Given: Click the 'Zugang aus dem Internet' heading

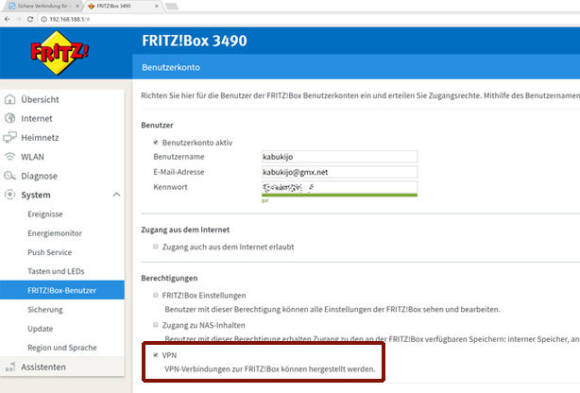Looking at the screenshot, I should (x=185, y=230).
